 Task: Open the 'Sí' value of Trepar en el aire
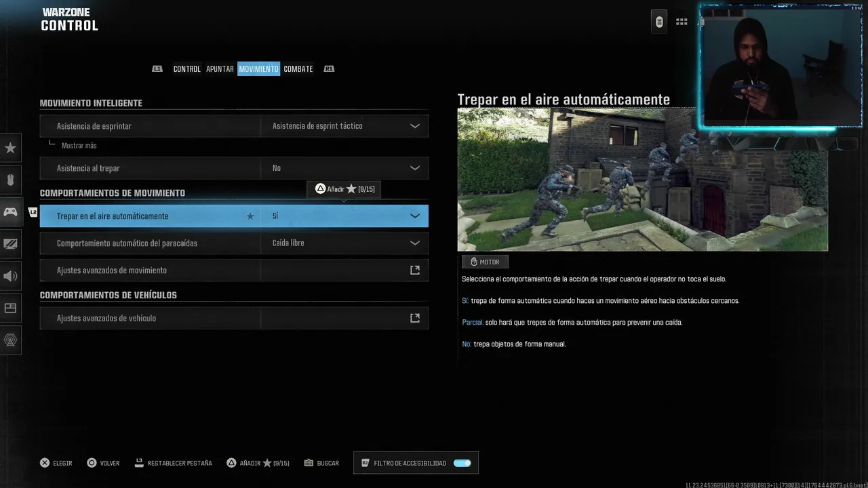pyautogui.click(x=344, y=216)
